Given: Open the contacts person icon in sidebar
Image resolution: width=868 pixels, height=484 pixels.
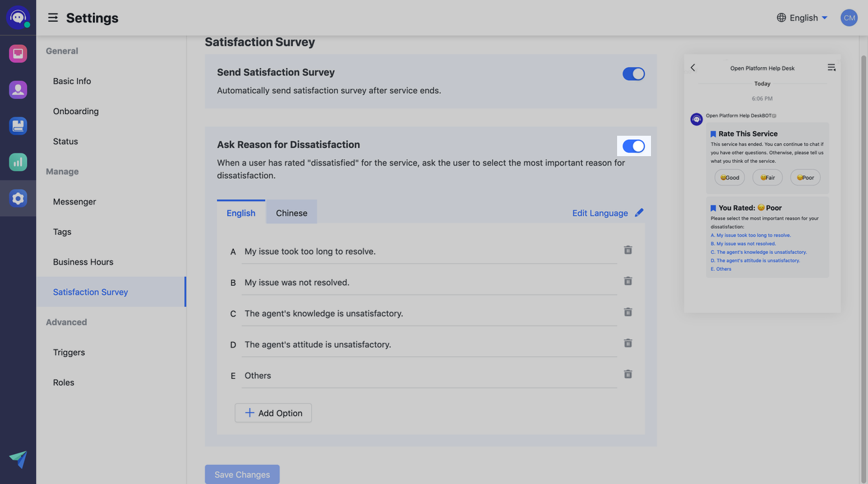Looking at the screenshot, I should pos(18,90).
